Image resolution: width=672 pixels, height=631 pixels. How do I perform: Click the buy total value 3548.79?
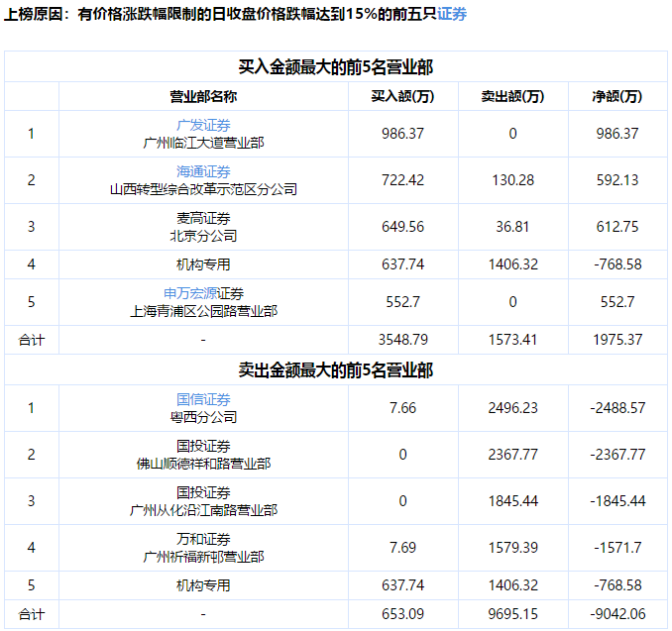tap(403, 340)
